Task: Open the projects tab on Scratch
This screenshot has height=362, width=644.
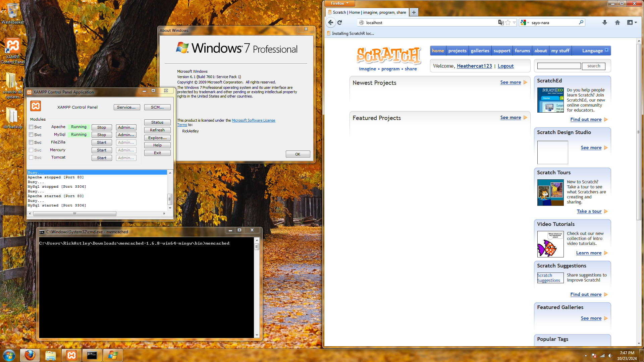Action: (457, 51)
